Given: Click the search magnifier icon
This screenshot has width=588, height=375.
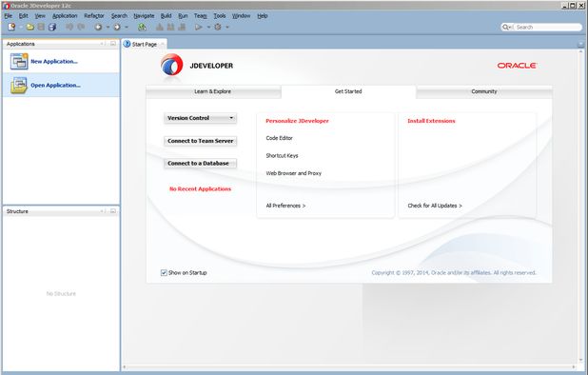Looking at the screenshot, I should pos(506,27).
